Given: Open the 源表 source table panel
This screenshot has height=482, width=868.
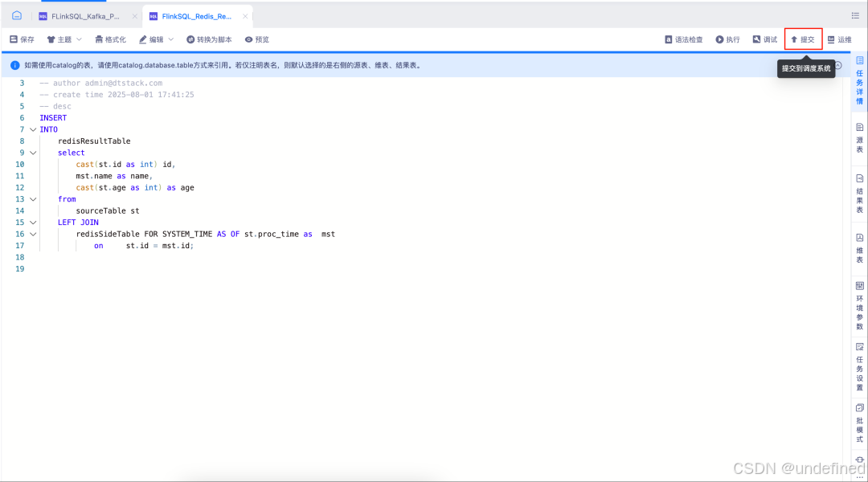Looking at the screenshot, I should tap(859, 138).
